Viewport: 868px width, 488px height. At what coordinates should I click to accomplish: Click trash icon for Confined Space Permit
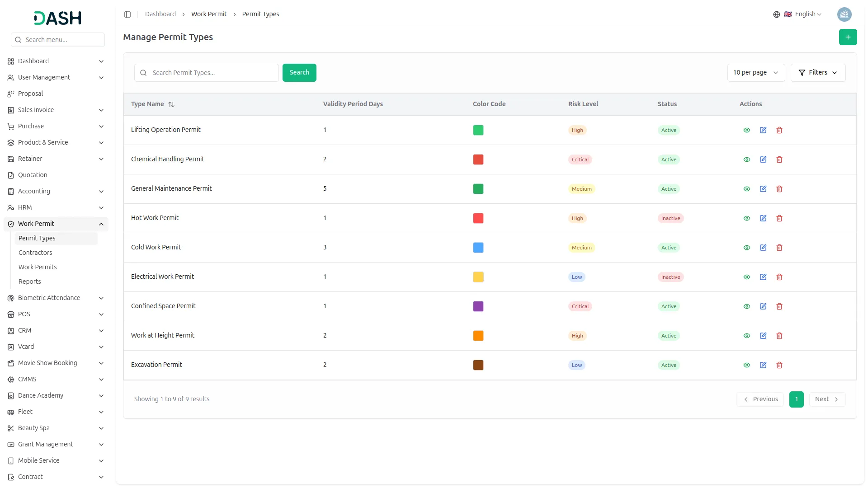[779, 306]
